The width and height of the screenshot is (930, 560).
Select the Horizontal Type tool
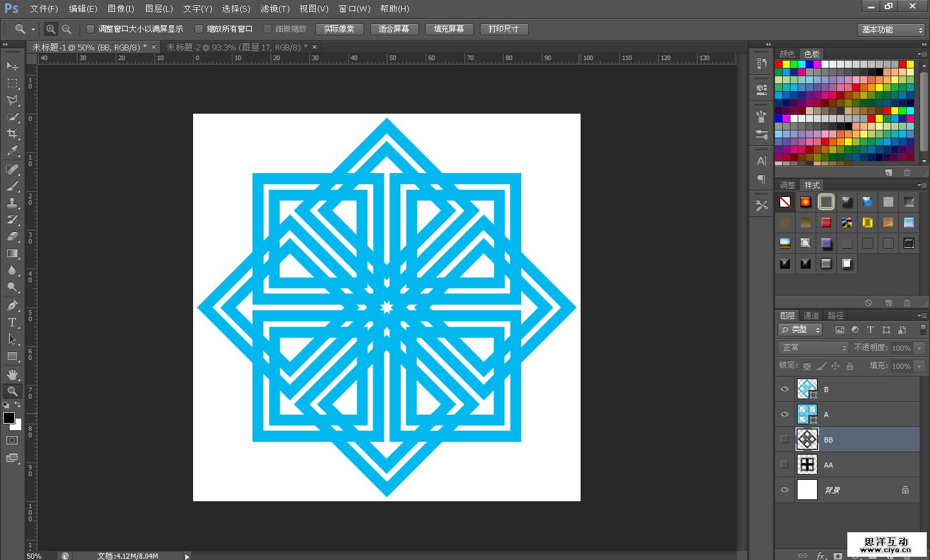click(x=12, y=322)
